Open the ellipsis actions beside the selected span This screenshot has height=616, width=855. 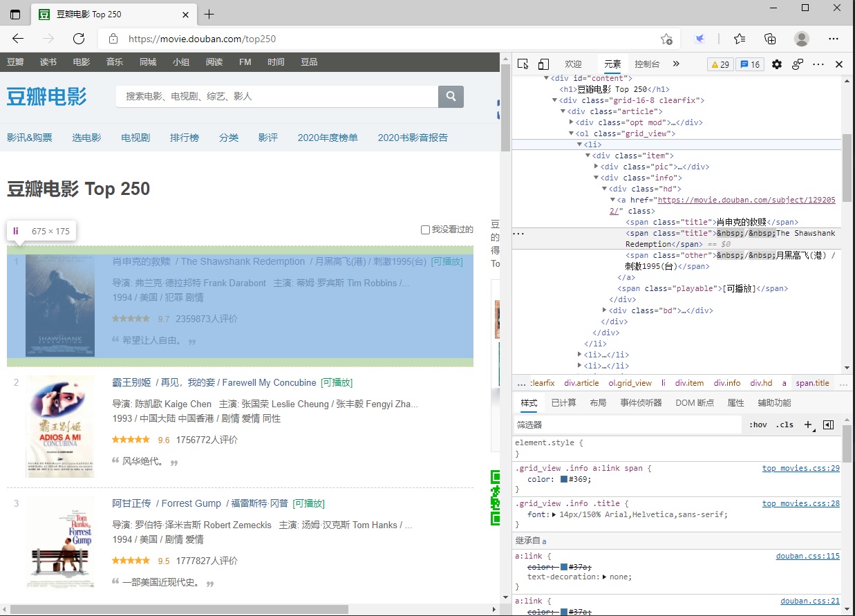[517, 234]
